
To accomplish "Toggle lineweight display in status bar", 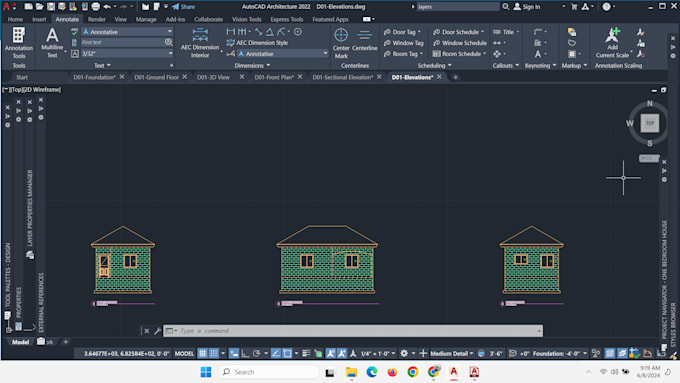I will pos(306,354).
